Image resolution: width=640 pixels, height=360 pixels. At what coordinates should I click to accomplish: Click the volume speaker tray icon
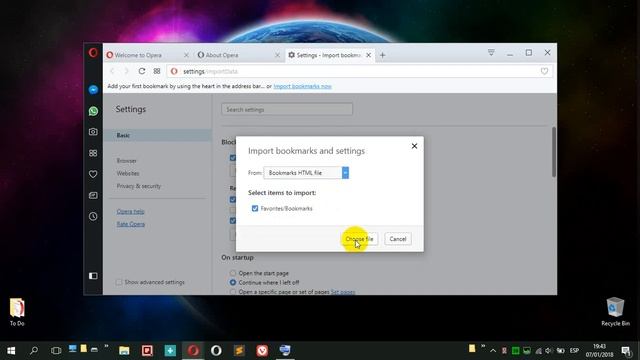pyautogui.click(x=549, y=351)
